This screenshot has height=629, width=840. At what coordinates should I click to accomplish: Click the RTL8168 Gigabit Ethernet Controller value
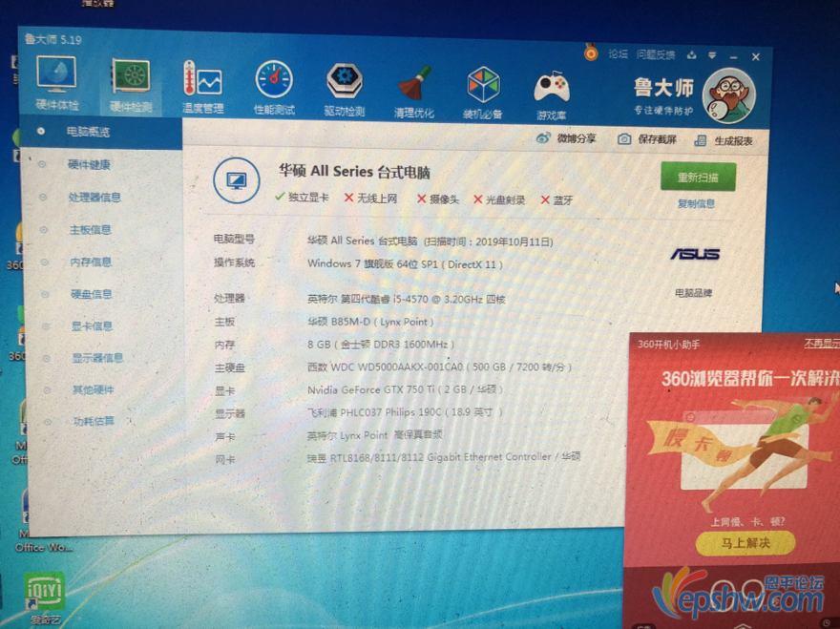tap(444, 457)
